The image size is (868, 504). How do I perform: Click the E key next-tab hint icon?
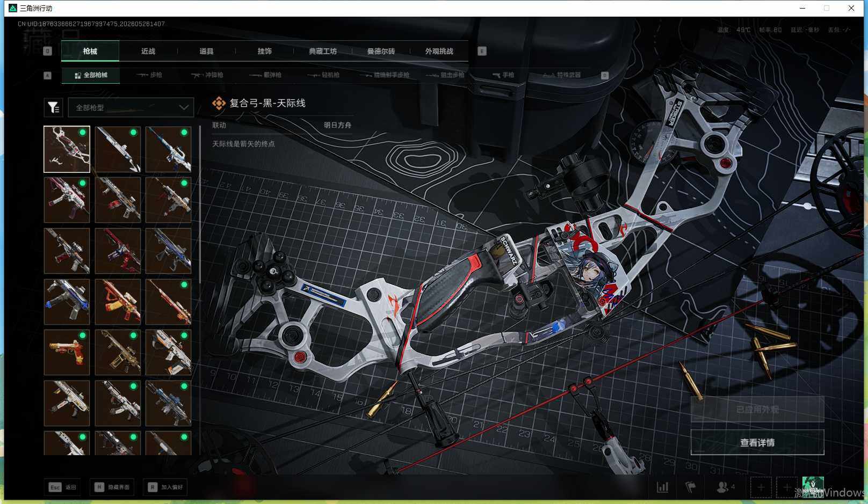(482, 51)
